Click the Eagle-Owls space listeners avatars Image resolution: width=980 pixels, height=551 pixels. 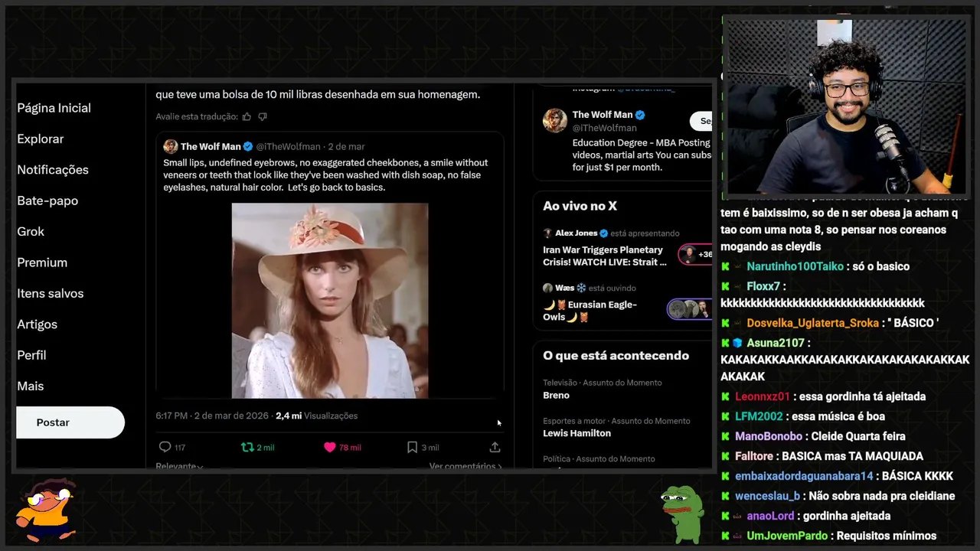[690, 309]
